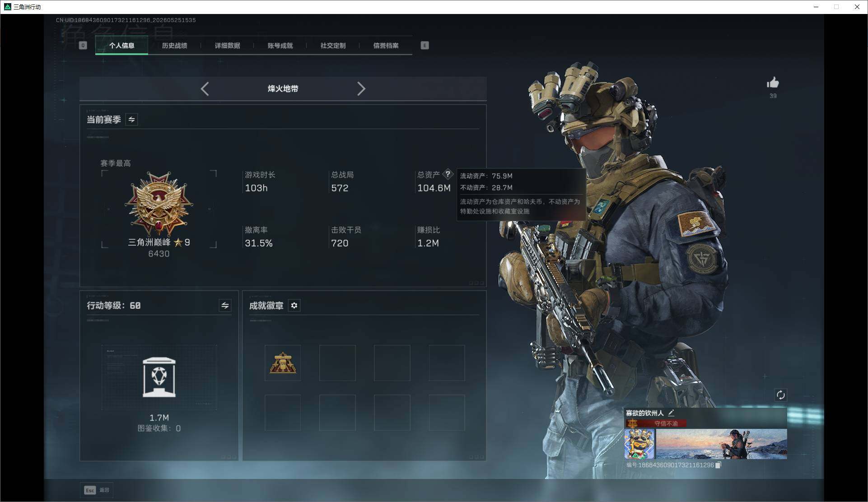Open the 详细数据 tab
The image size is (868, 502).
(227, 46)
